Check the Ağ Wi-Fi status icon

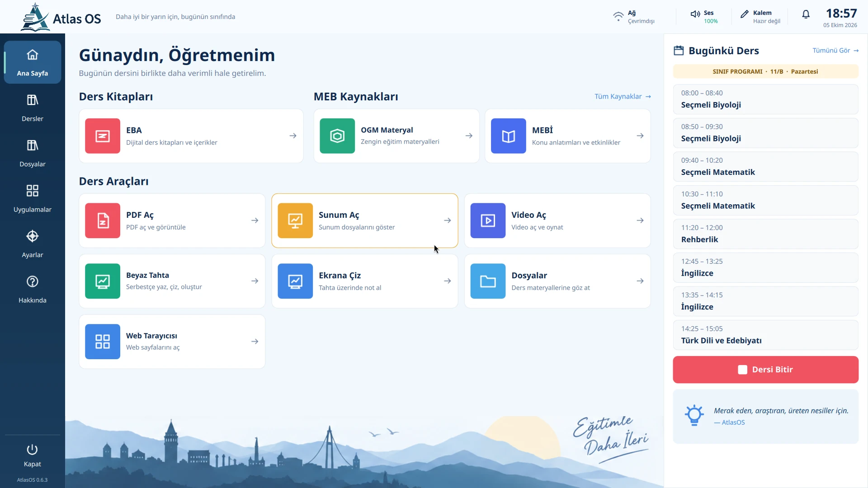(x=618, y=17)
